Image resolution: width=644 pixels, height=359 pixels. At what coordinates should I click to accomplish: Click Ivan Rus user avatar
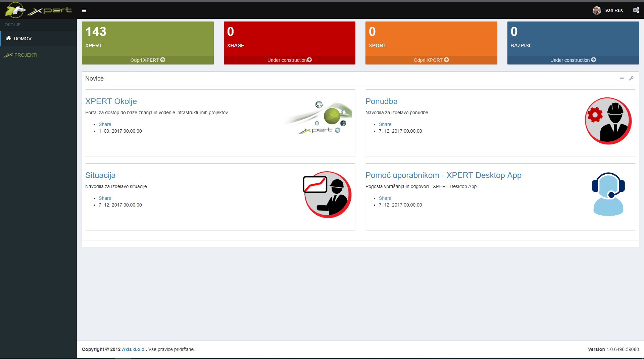pyautogui.click(x=596, y=10)
